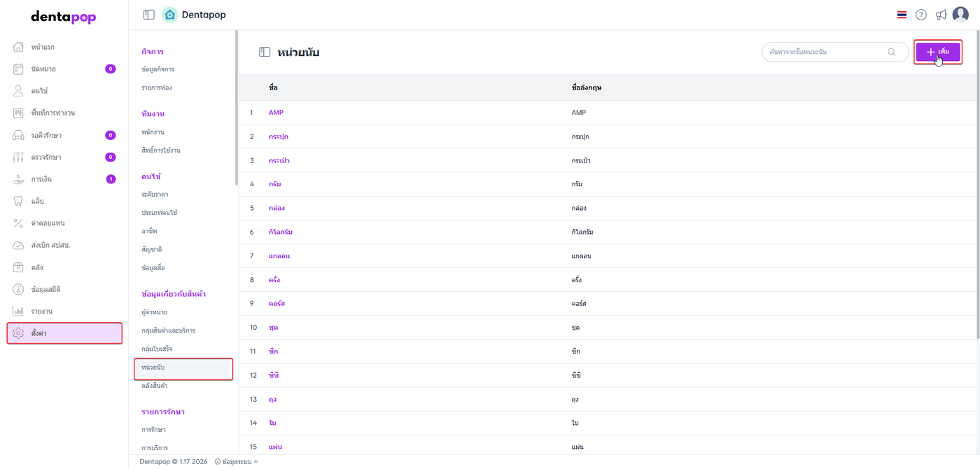
Task: Toggle the sidebar panel icon beside Dentapop
Action: pos(148,15)
